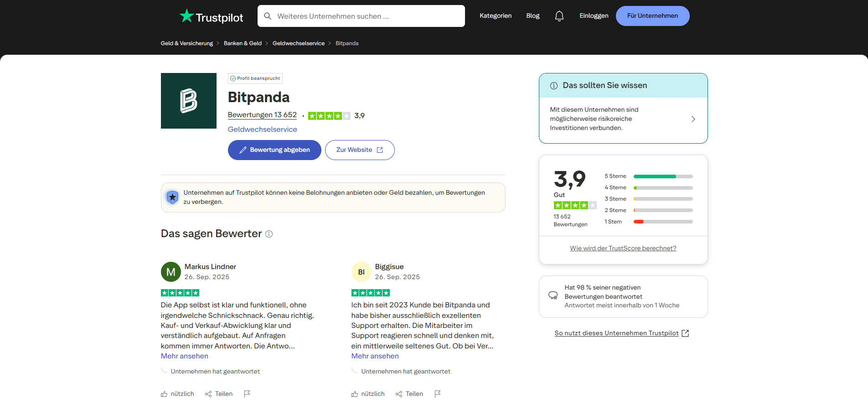868x405 pixels.
Task: Click Markus Lindner's avatar
Action: click(x=171, y=272)
